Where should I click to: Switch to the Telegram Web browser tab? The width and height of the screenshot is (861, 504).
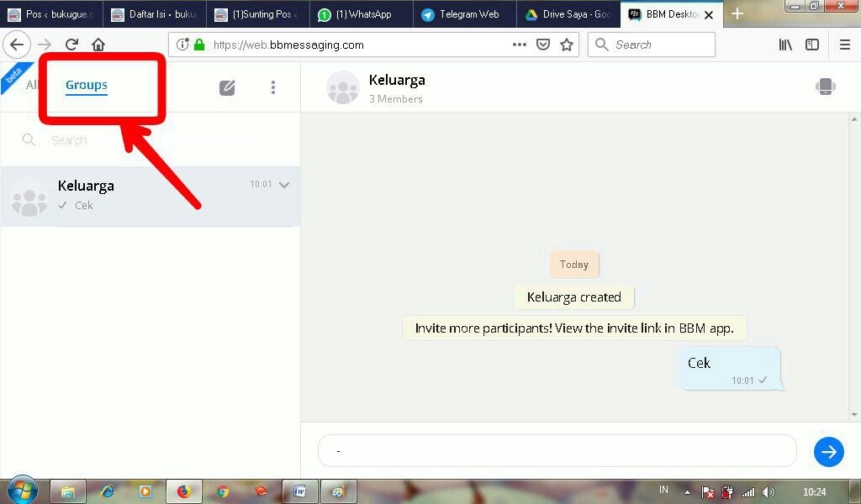pyautogui.click(x=464, y=14)
